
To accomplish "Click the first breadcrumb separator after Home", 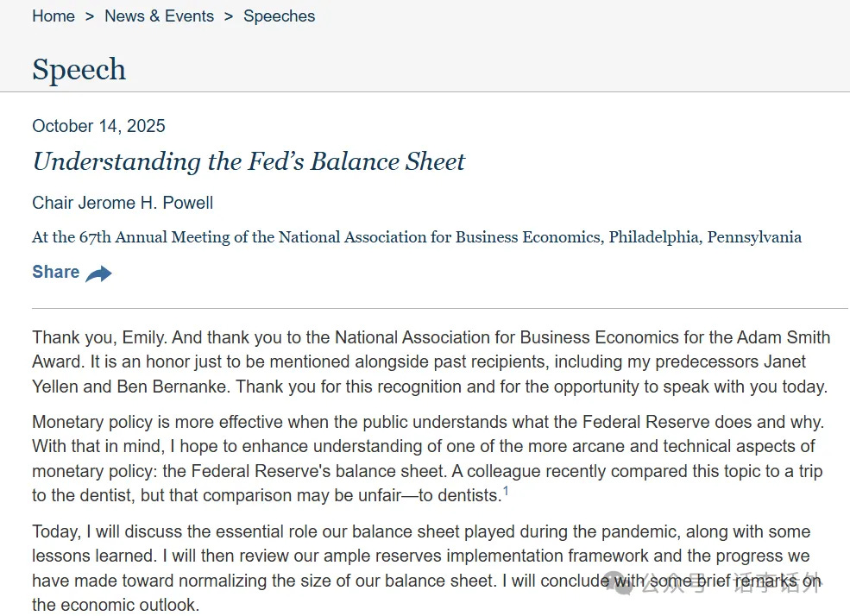I will pyautogui.click(x=90, y=16).
